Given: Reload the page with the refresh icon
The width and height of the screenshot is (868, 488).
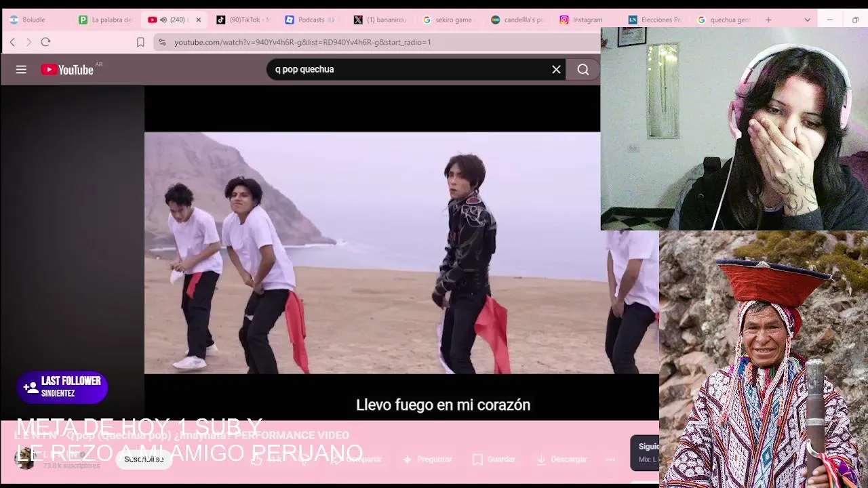Looking at the screenshot, I should [x=45, y=42].
